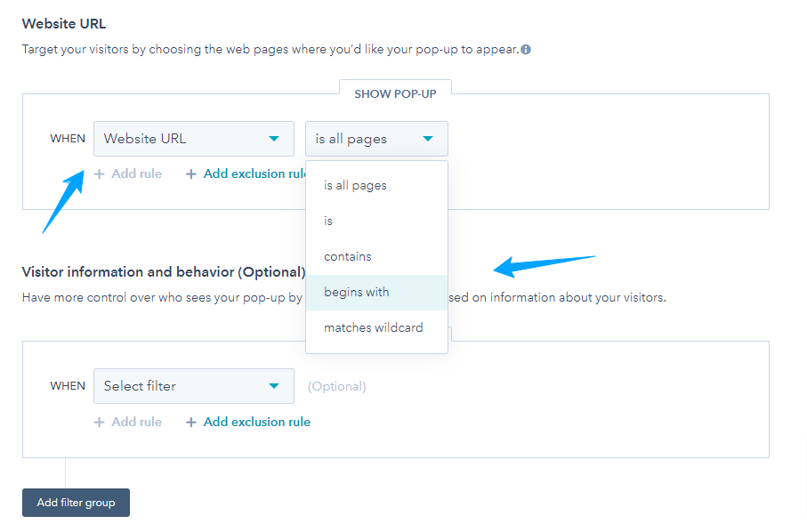Screen dimensions: 807x532
Task: Click the plus icon on Add rule
Action: 100,173
